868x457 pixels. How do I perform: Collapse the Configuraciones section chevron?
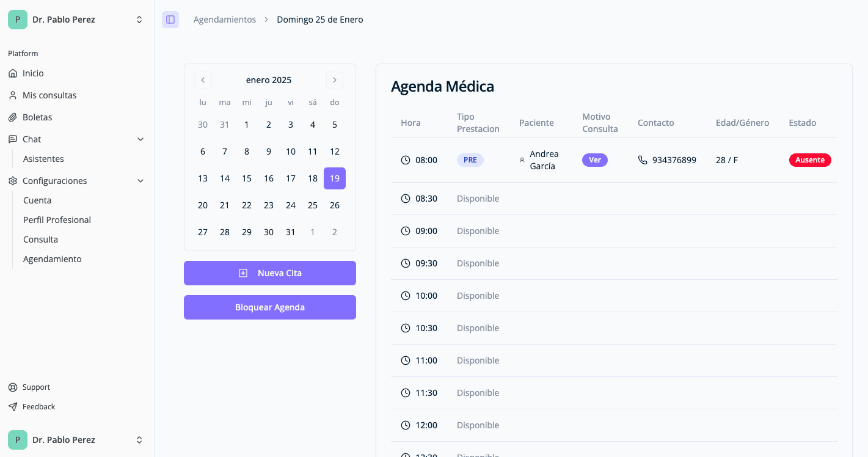[140, 181]
